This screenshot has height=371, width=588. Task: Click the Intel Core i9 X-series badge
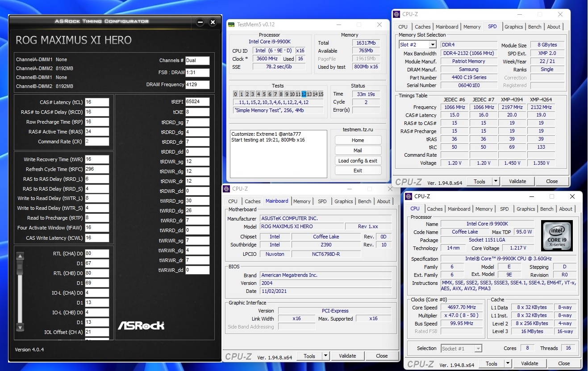[556, 236]
